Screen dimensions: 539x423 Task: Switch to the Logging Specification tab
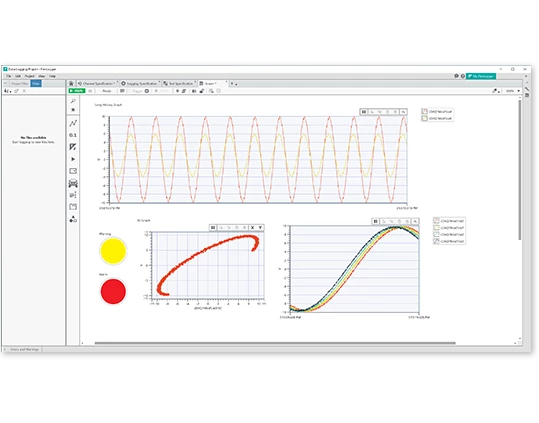[x=141, y=84]
